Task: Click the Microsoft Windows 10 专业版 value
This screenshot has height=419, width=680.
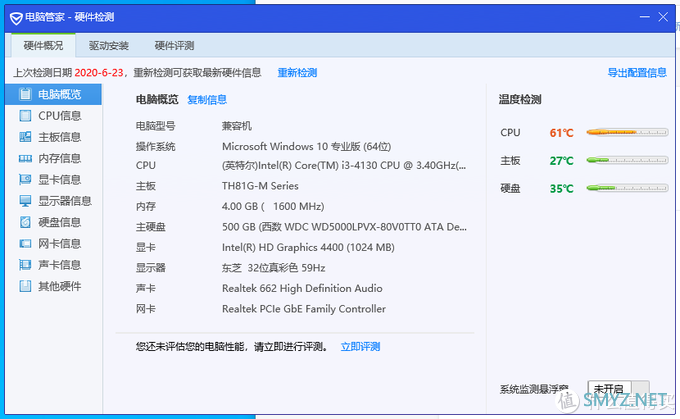Action: pos(307,147)
